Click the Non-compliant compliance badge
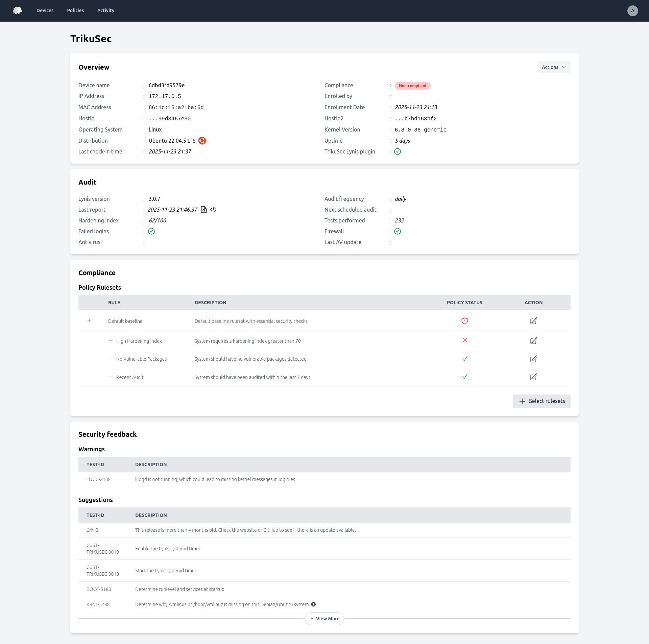Image resolution: width=649 pixels, height=644 pixels. pyautogui.click(x=412, y=86)
